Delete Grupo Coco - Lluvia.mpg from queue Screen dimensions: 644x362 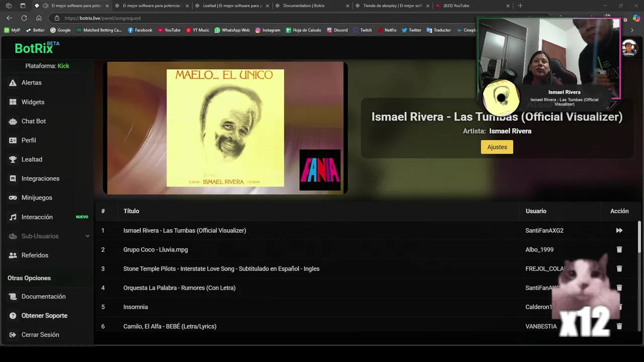tap(619, 249)
